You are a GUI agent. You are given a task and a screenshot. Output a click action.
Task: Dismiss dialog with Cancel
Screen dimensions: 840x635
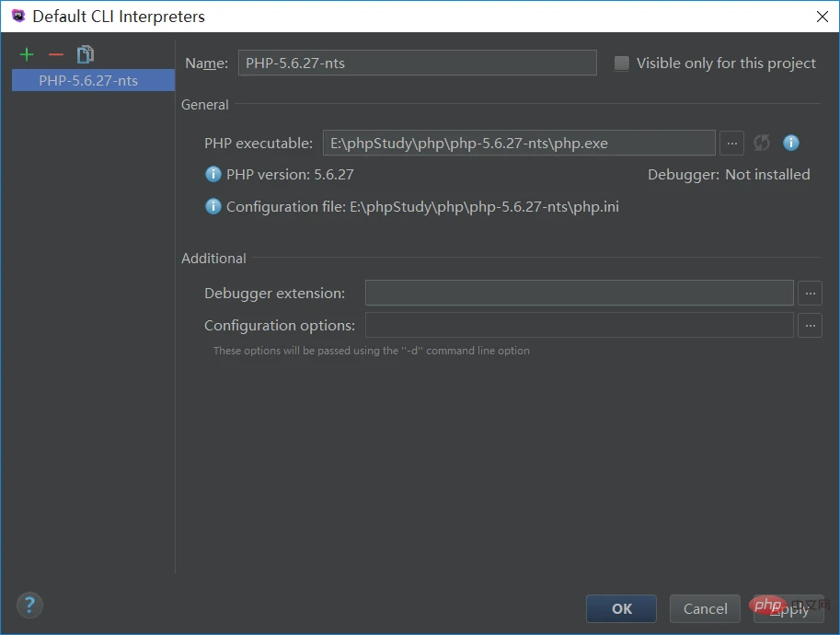pyautogui.click(x=705, y=608)
